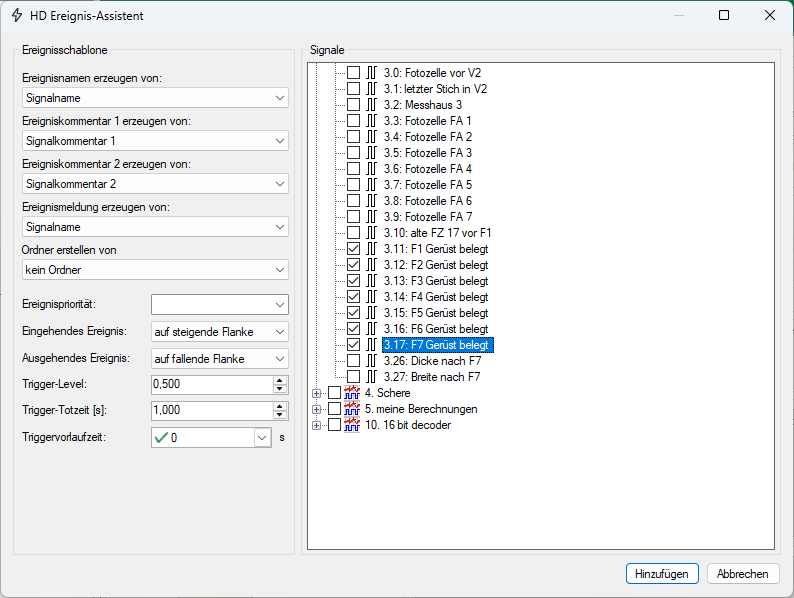Click the module icon for 10. 16 bit decoder
The image size is (794, 598).
pos(352,425)
